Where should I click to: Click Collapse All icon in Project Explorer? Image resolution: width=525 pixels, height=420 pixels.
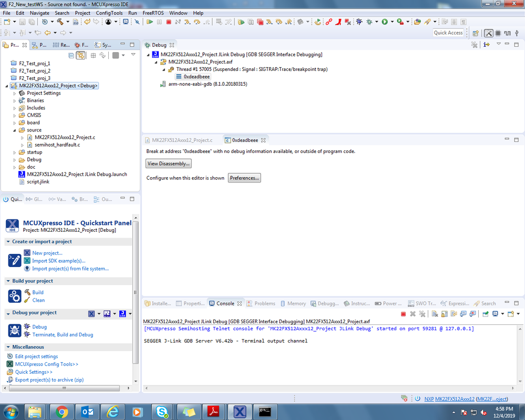tap(71, 55)
